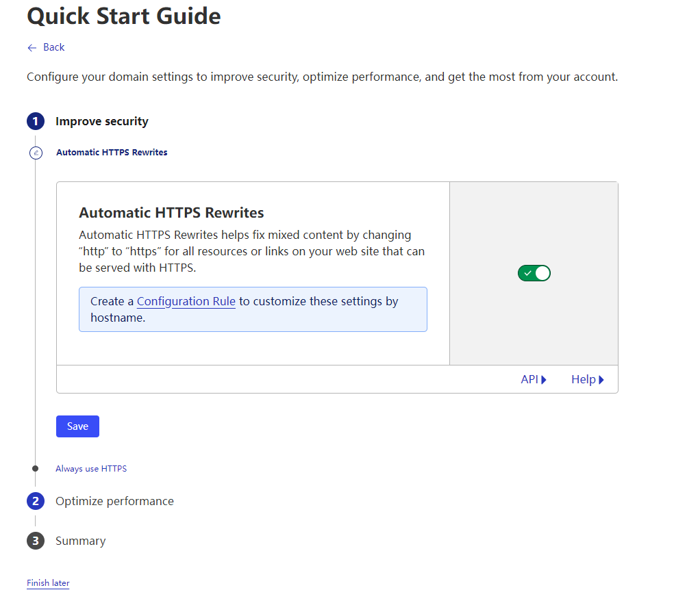Click the step 2 number circle
The width and height of the screenshot is (674, 616).
[36, 502]
